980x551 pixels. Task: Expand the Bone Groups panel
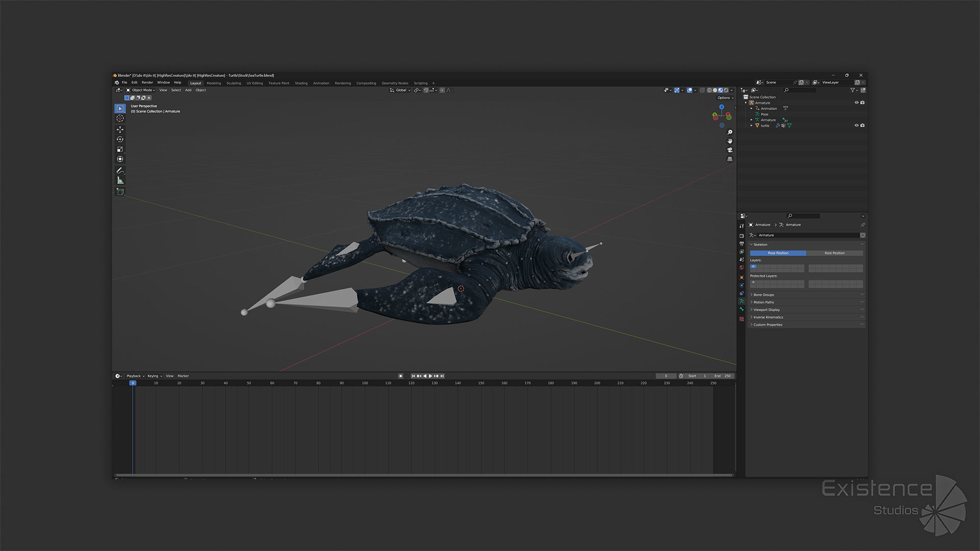[764, 295]
